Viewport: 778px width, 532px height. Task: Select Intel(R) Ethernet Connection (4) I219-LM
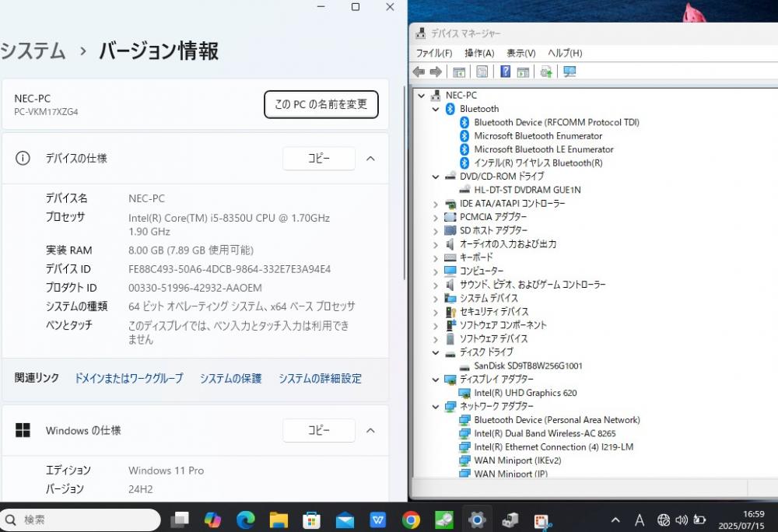point(553,446)
